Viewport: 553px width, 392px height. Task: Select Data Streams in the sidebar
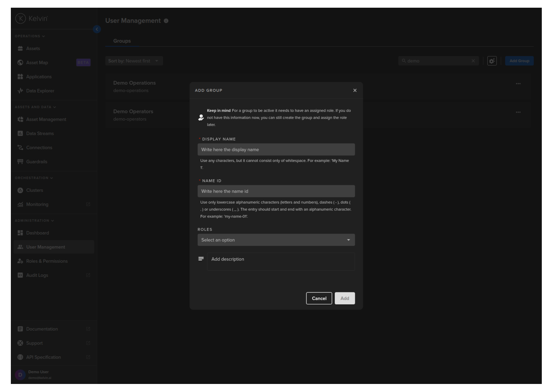click(x=40, y=134)
